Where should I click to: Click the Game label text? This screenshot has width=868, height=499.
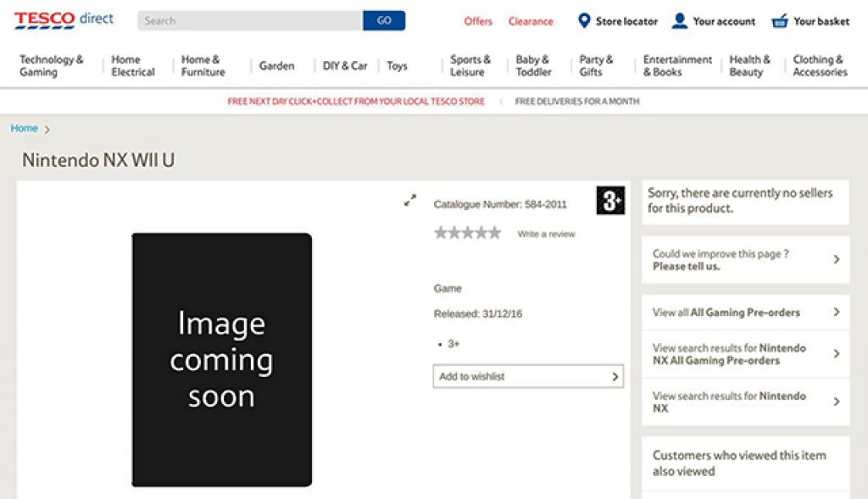tap(448, 288)
